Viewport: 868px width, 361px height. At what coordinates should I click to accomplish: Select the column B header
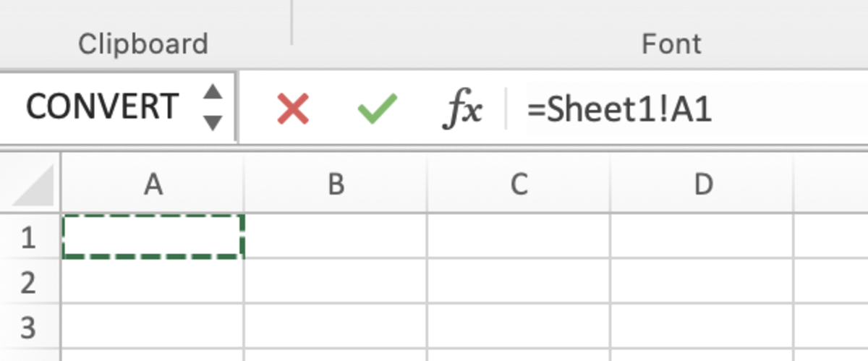coord(336,185)
